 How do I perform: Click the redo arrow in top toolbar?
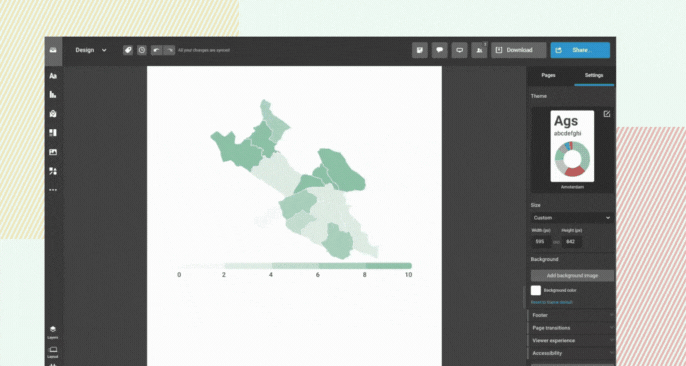169,50
